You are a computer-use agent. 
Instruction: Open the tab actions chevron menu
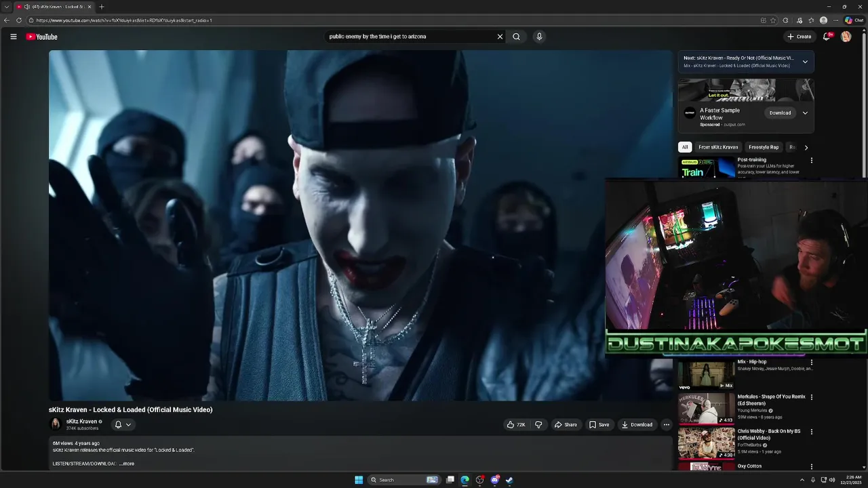tap(6, 7)
